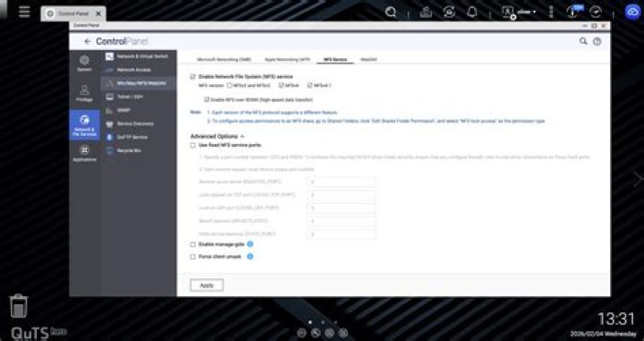Click the first bottom dock circle icon
Image resolution: width=644 pixels, height=341 pixels.
click(x=302, y=333)
